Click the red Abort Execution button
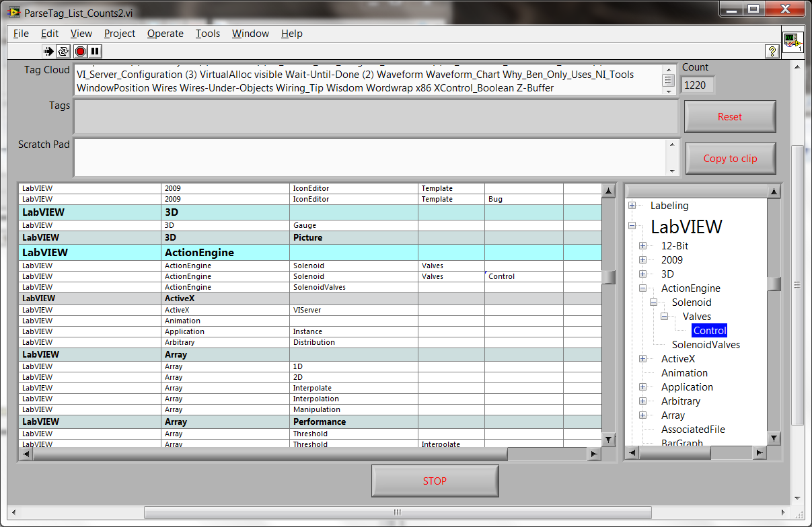 (80, 51)
